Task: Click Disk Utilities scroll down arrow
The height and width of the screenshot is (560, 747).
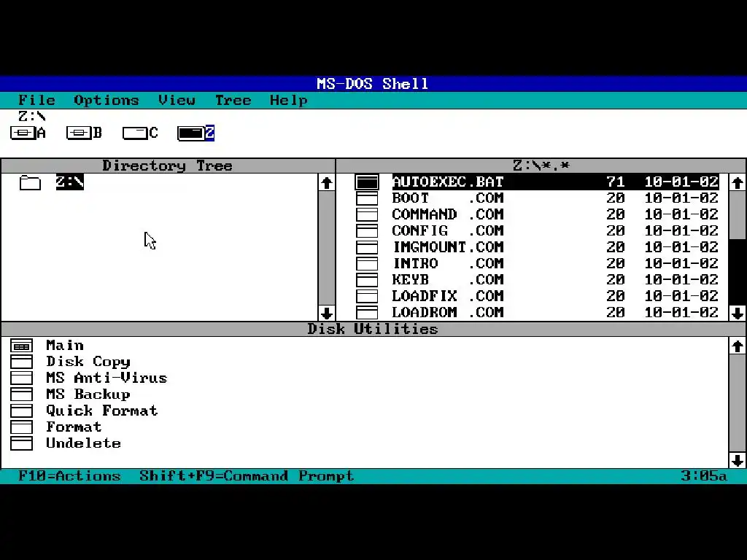Action: pos(738,461)
